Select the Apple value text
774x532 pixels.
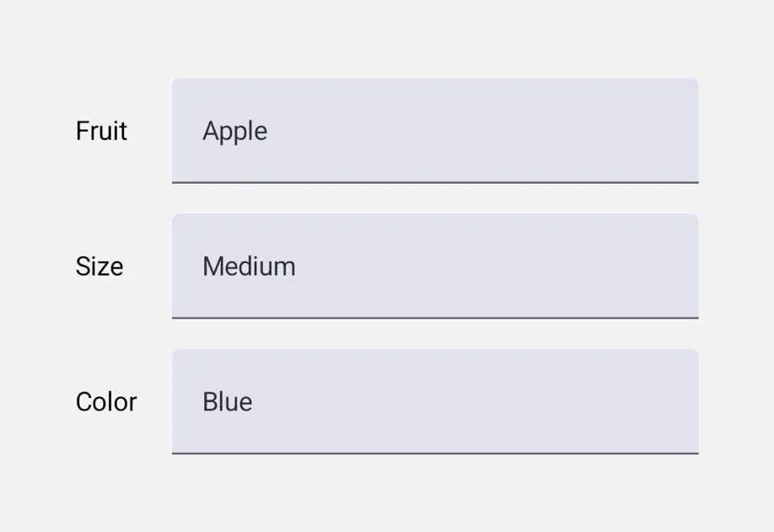click(x=235, y=132)
